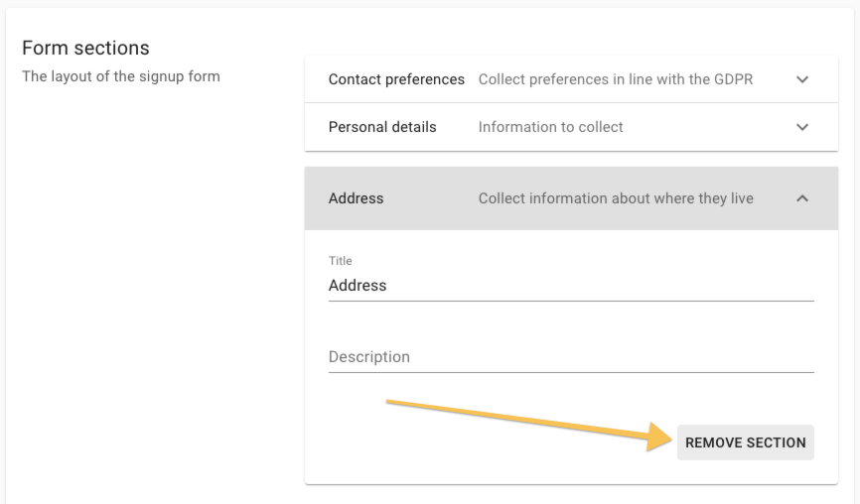Click the 'Form sections' heading

point(85,48)
